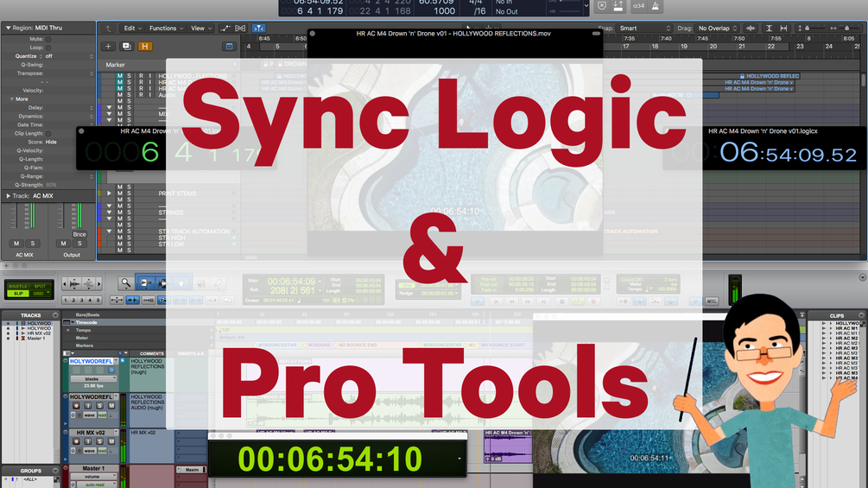Click Logic flex view icon
The width and height of the screenshot is (868, 488).
[x=240, y=29]
